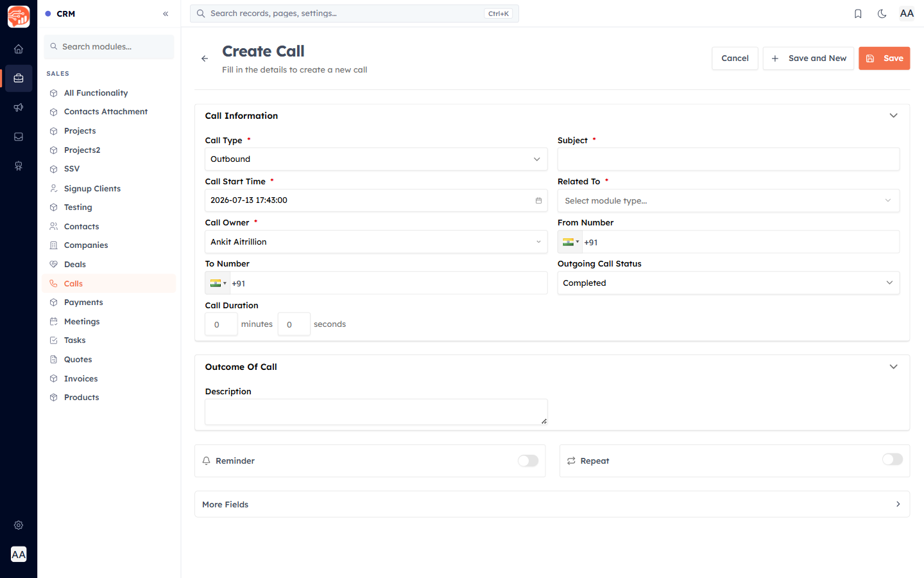Collapse the sidebar with the double chevron
Screen dimensions: 924x578
click(x=166, y=13)
